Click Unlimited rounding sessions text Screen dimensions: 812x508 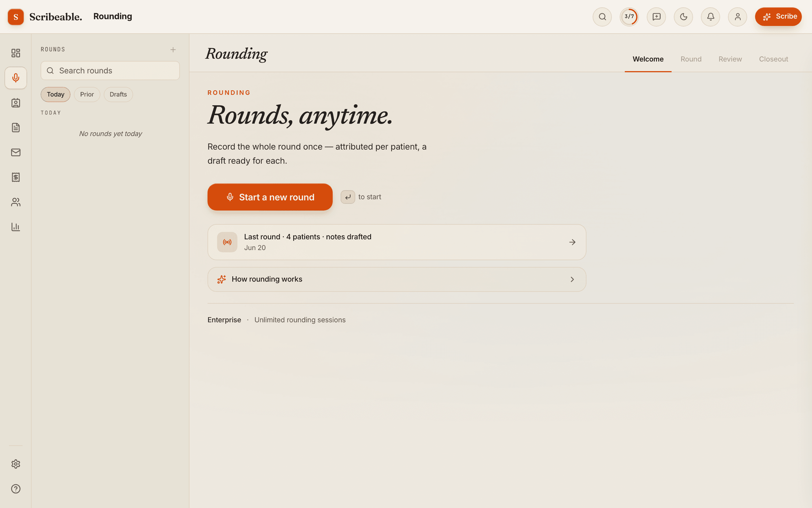pos(300,320)
